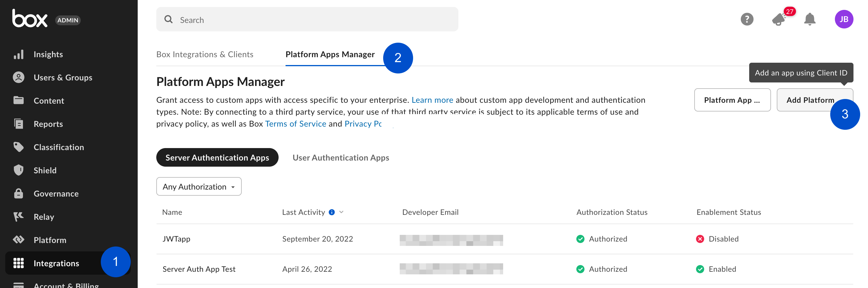Screen dimensions: 868x288
Task: Open the Relay workflow section
Action: [44, 217]
